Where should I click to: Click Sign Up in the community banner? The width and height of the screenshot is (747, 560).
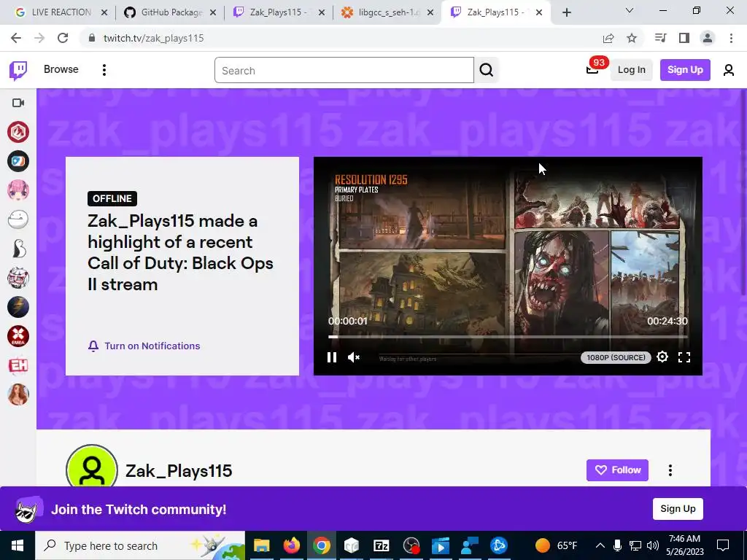[x=678, y=508]
